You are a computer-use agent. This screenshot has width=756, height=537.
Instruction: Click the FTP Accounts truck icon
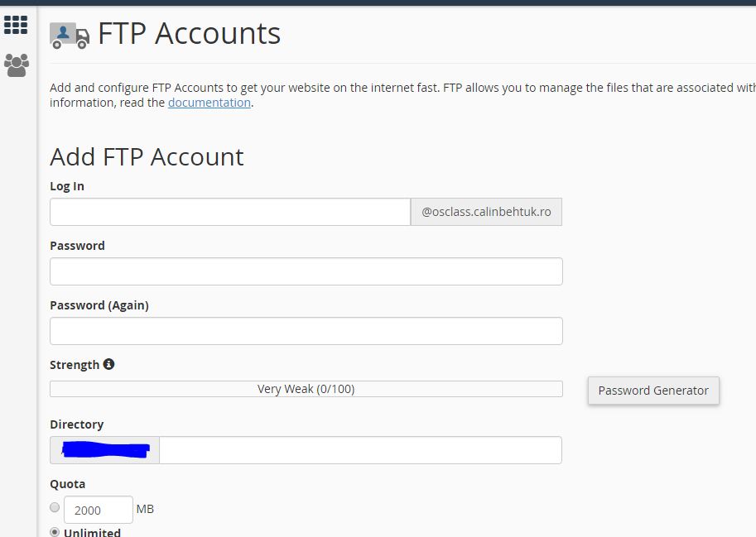pyautogui.click(x=69, y=35)
